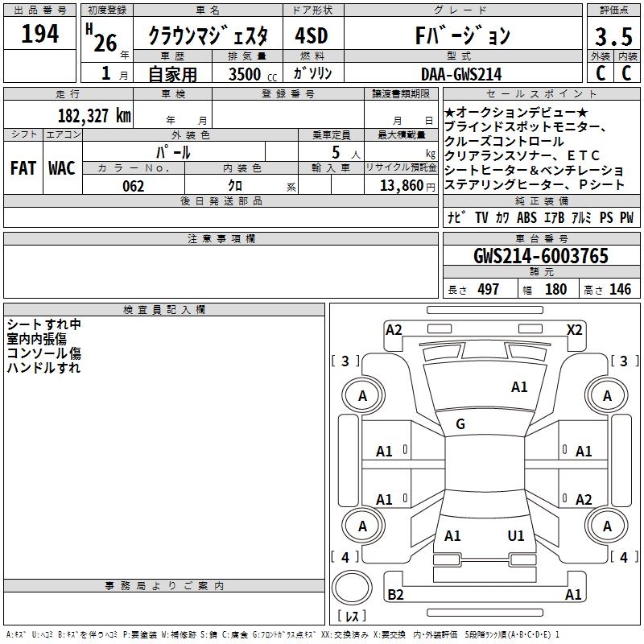This screenshot has height=644, width=644.
Task: Select fuel type ガソリン
Action: coord(312,73)
